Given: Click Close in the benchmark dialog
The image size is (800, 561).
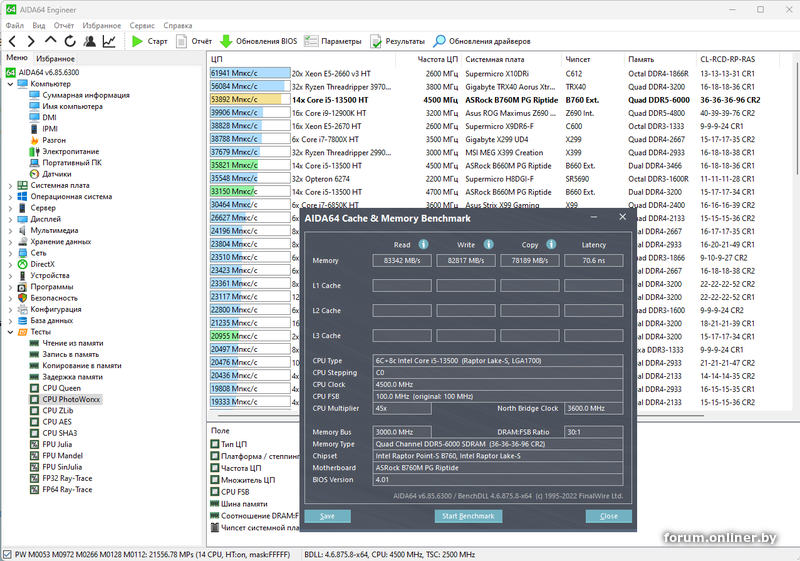Looking at the screenshot, I should coord(609,516).
